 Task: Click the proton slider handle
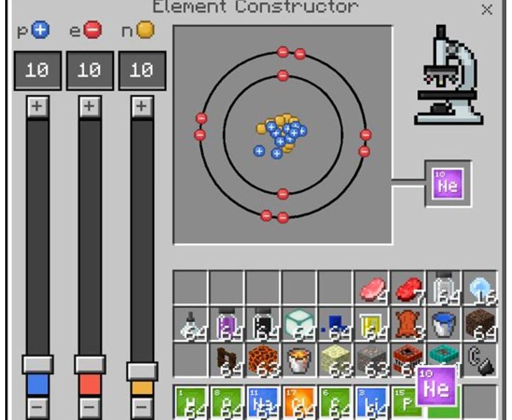(x=37, y=364)
